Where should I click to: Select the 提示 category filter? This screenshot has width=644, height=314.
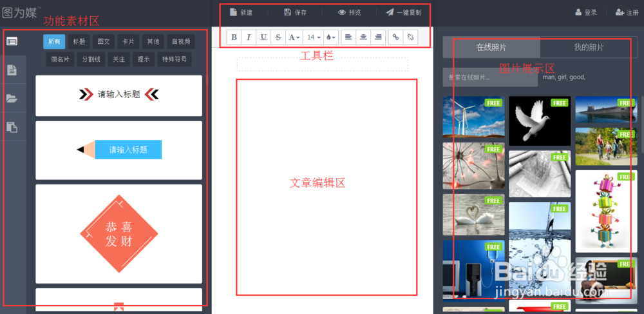click(144, 59)
